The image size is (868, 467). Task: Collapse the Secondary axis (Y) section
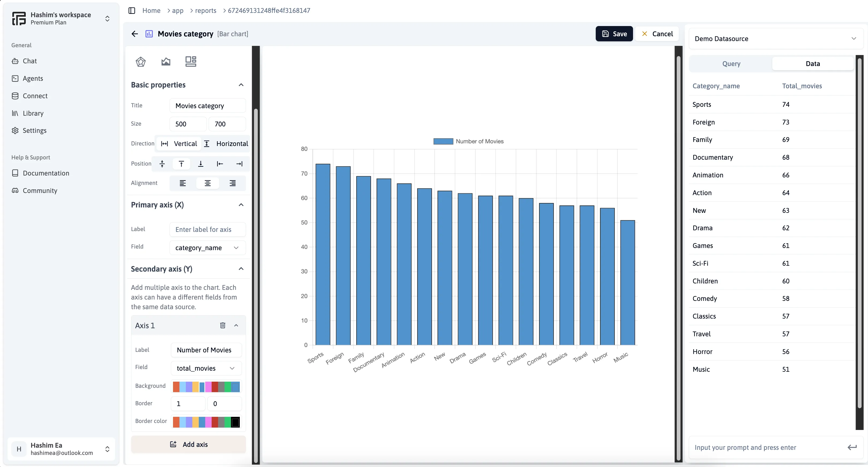pyautogui.click(x=241, y=269)
